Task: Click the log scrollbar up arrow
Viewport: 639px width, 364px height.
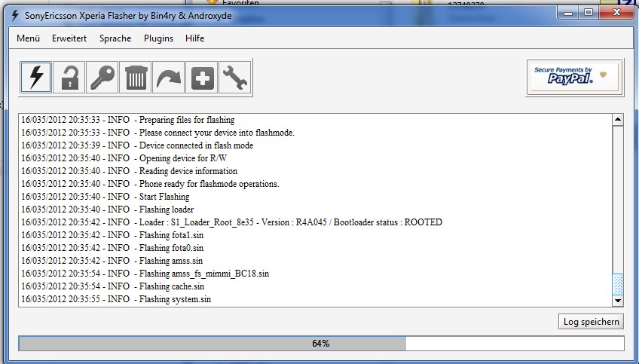Action: [x=618, y=120]
